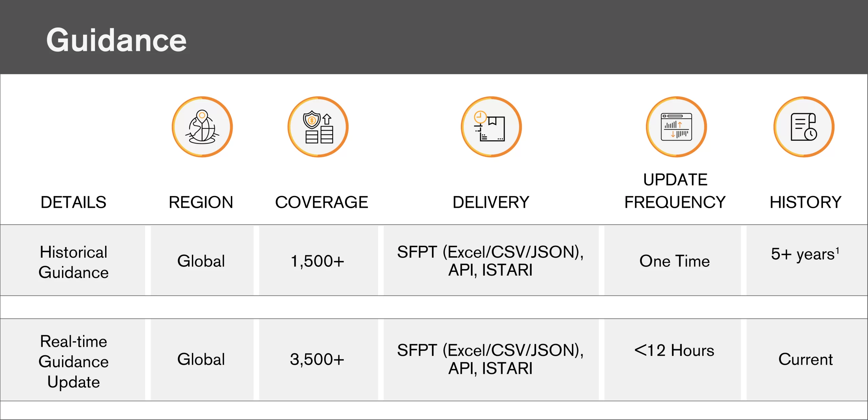Click the Current history cell
This screenshot has width=868, height=420.
(x=805, y=359)
